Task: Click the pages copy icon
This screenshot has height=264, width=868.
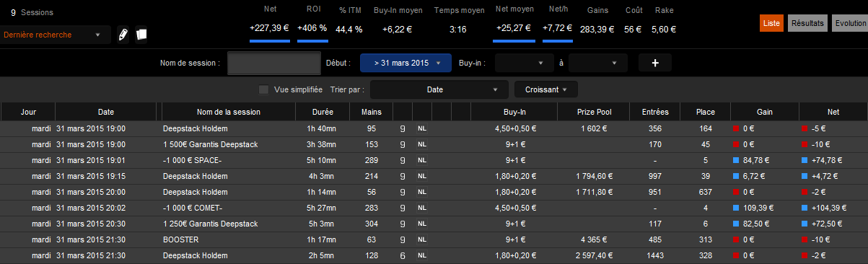Action: point(141,35)
